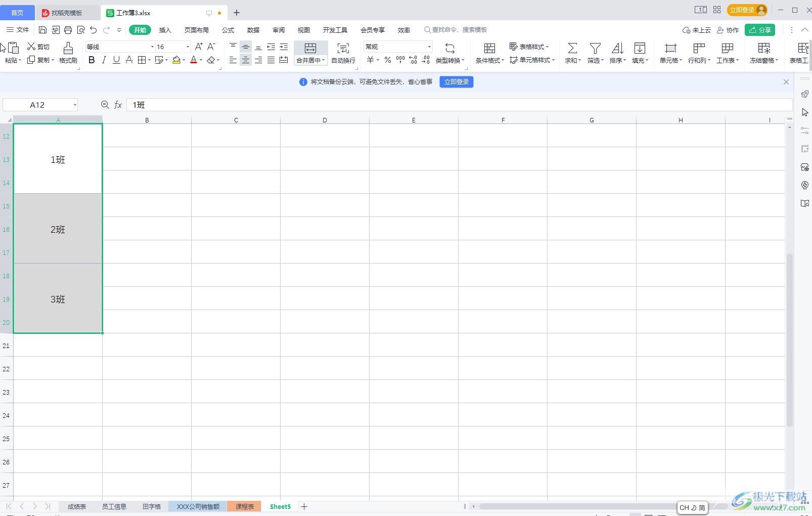Open Cell Style (单元格样式) dropdown
The height and width of the screenshot is (516, 812).
point(532,60)
